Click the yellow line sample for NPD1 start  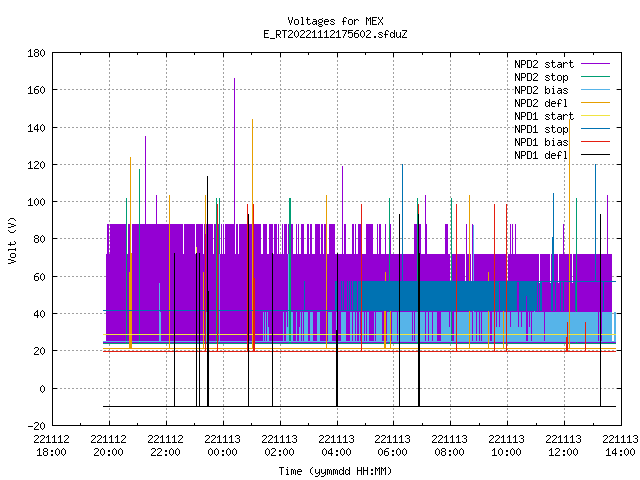pyautogui.click(x=596, y=116)
